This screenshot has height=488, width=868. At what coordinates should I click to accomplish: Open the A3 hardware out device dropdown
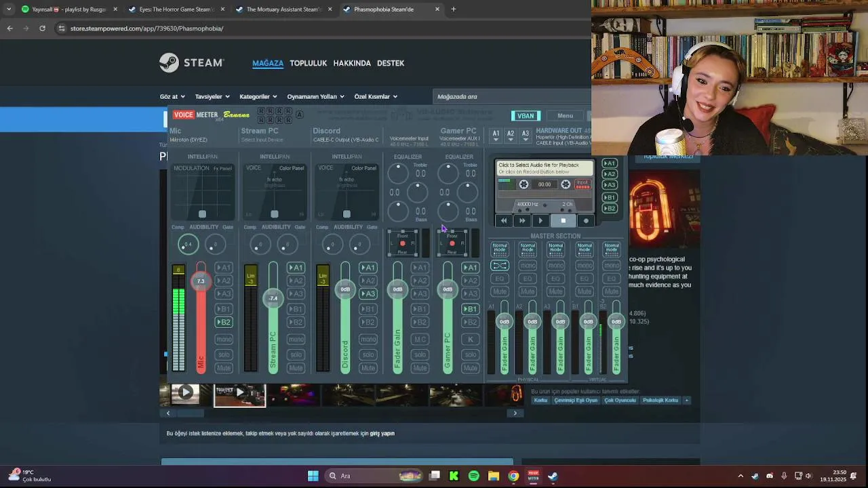(x=526, y=135)
